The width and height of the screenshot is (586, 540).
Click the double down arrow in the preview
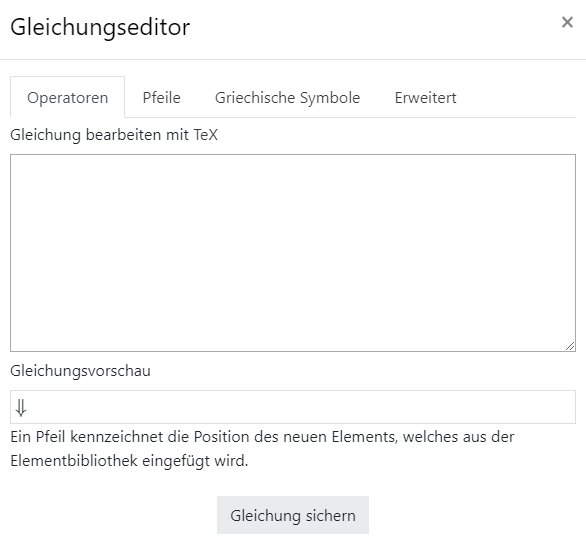click(21, 407)
